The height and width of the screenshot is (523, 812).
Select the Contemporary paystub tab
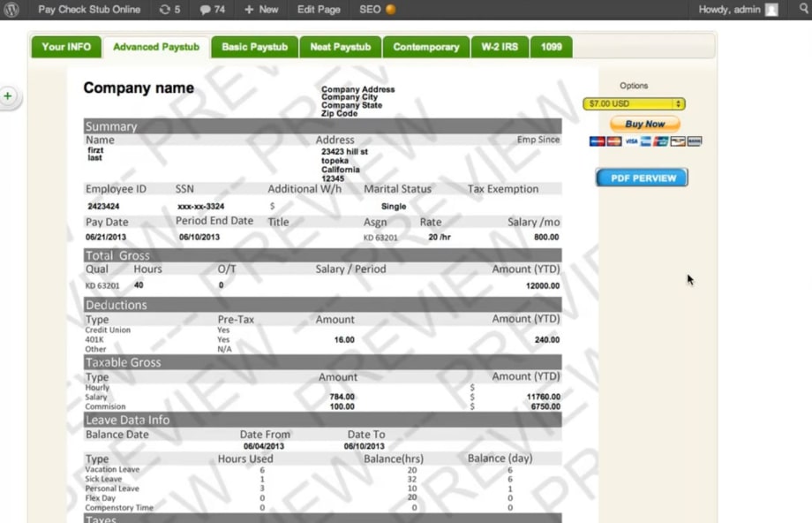[x=426, y=47]
